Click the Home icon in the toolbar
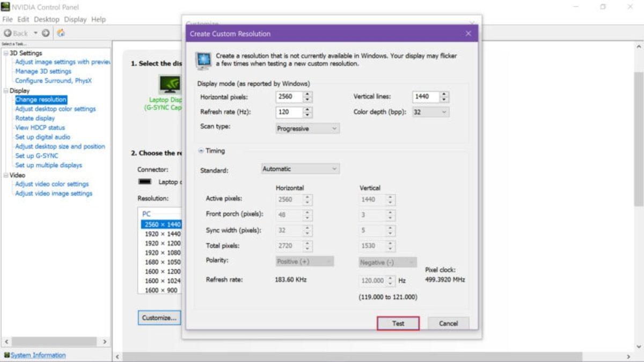Screen dimensions: 644x362 tap(60, 32)
